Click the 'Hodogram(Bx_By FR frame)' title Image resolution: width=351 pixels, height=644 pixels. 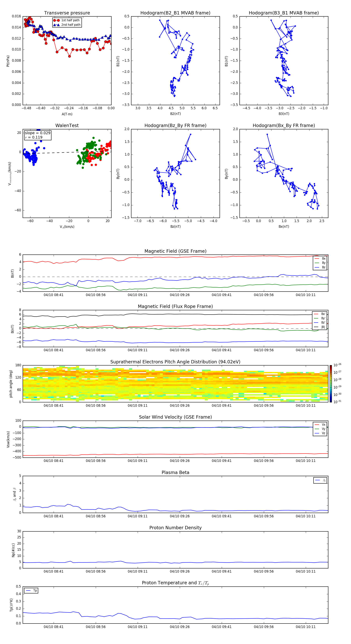[x=284, y=125]
